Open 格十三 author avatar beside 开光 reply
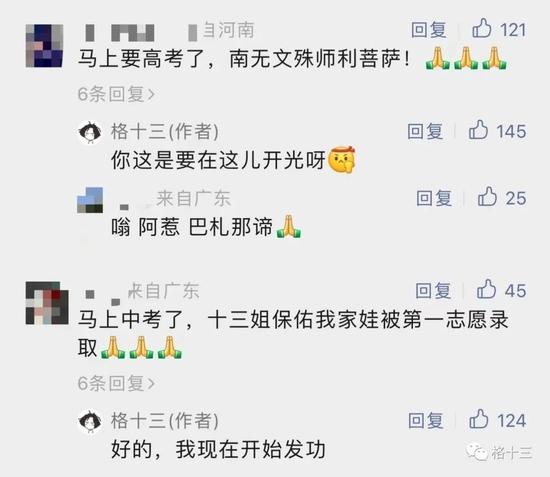The height and width of the screenshot is (477, 550). click(x=90, y=132)
